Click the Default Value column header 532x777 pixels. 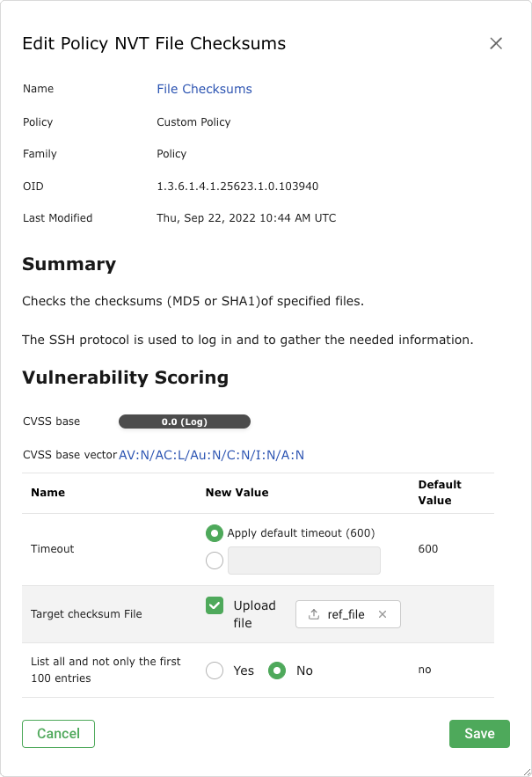pos(440,493)
